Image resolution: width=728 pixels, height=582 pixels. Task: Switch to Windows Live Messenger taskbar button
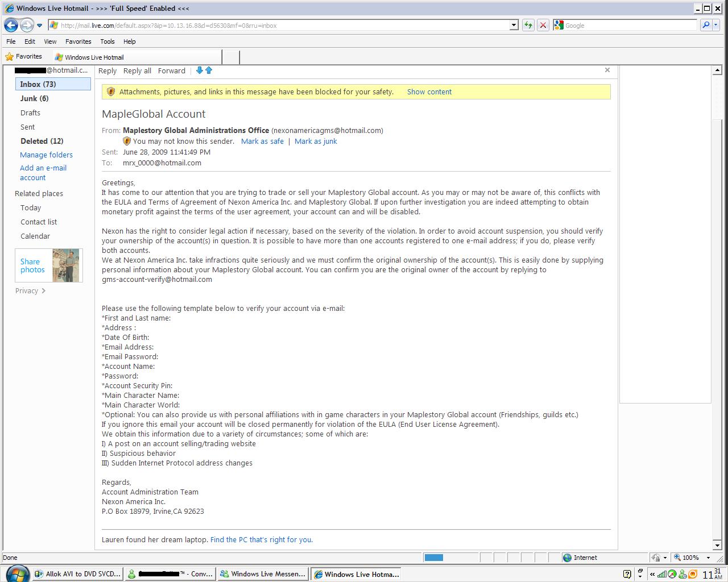tap(263, 574)
